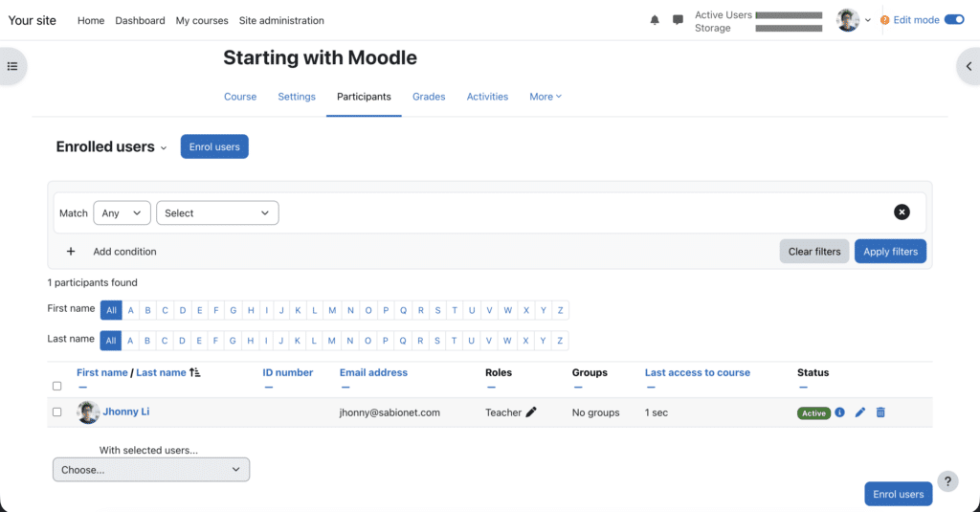Expand the right block drawer arrow
Screen dimensions: 980x512
969,66
